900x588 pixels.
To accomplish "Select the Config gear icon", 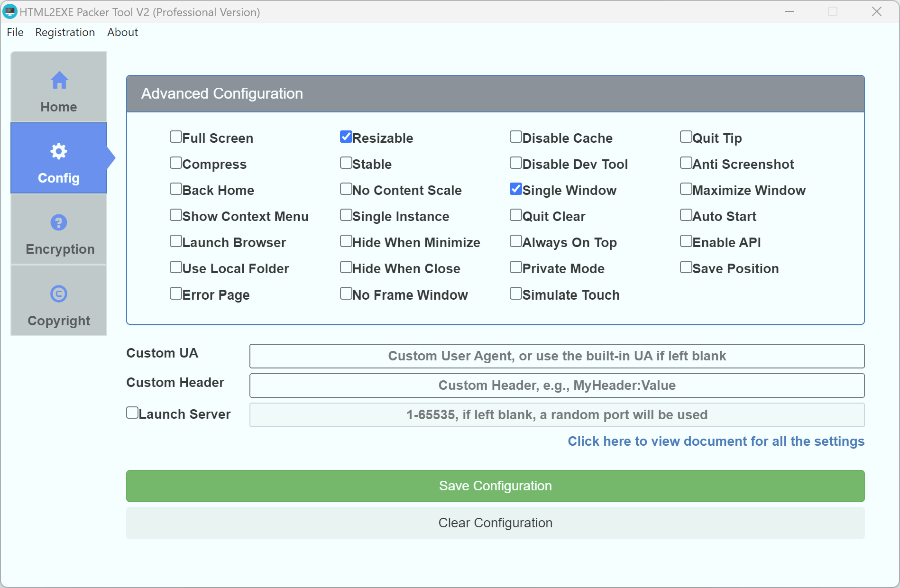I will [58, 151].
